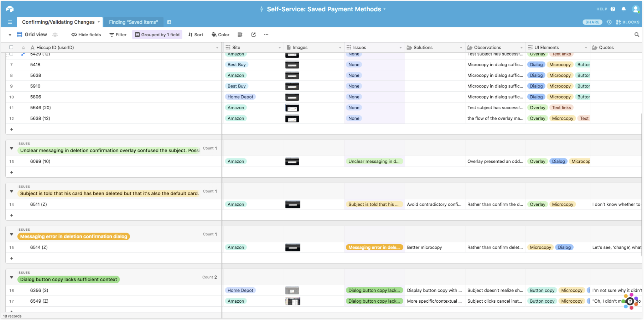The width and height of the screenshot is (644, 320).
Task: Open the base title dropdown arrow
Action: [x=385, y=9]
